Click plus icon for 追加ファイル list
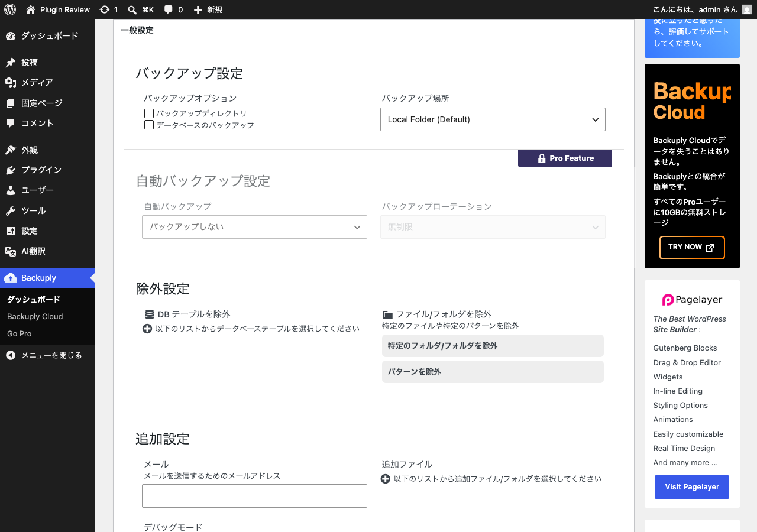Viewport: 757px width, 532px height. tap(385, 479)
